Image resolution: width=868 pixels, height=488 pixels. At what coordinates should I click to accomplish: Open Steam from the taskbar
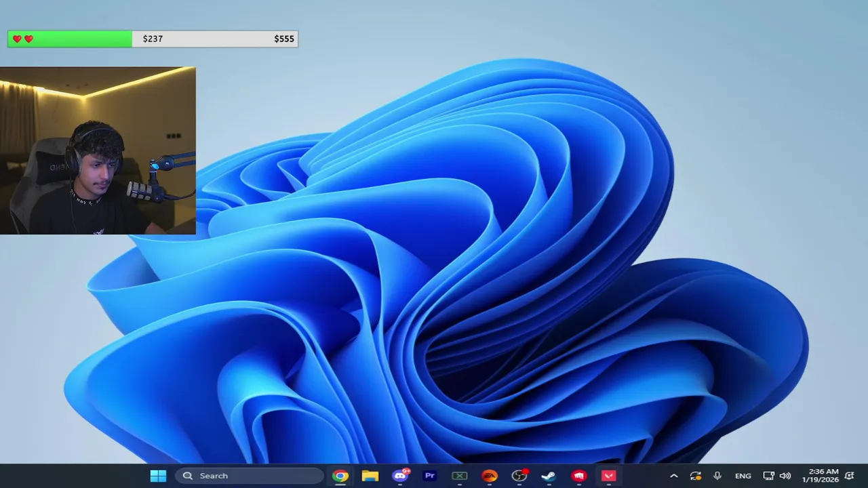[549, 476]
